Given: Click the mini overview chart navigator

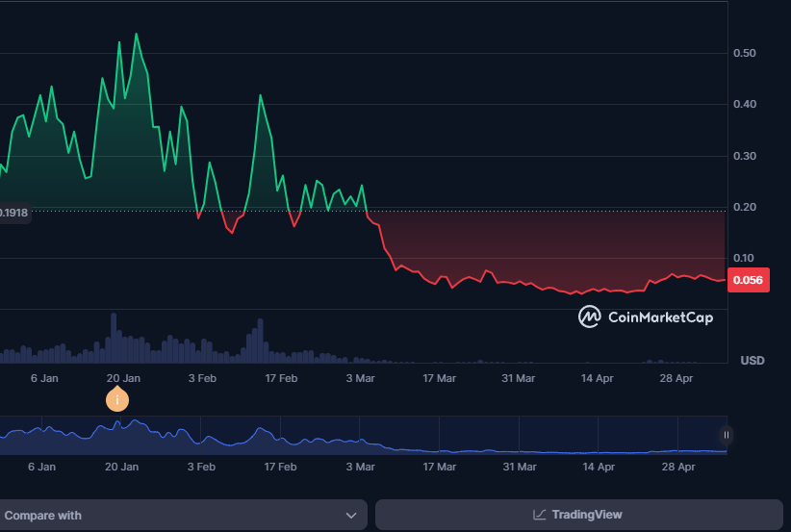Looking at the screenshot, I should point(363,435).
